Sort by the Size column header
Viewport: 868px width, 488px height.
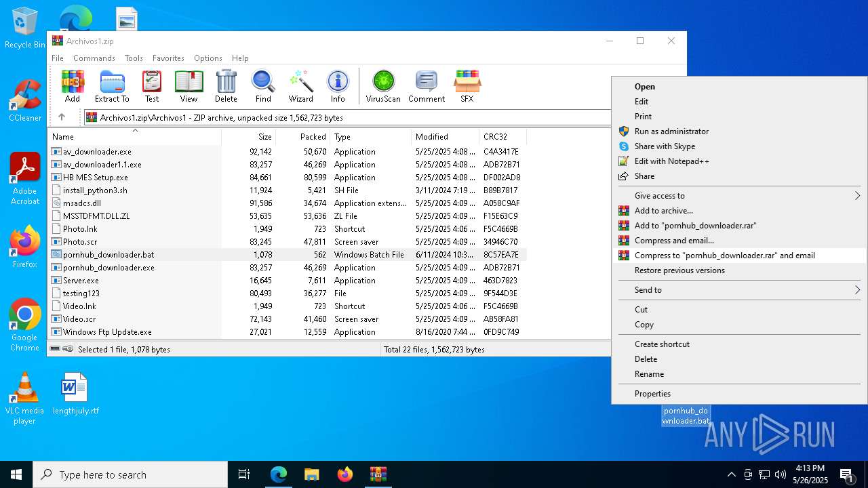(x=249, y=136)
